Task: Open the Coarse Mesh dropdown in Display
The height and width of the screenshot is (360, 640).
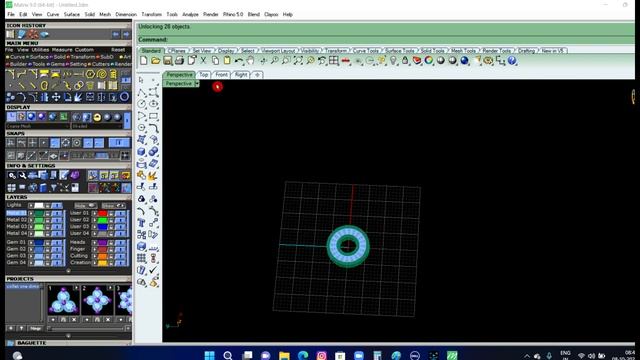Action: tap(38, 126)
